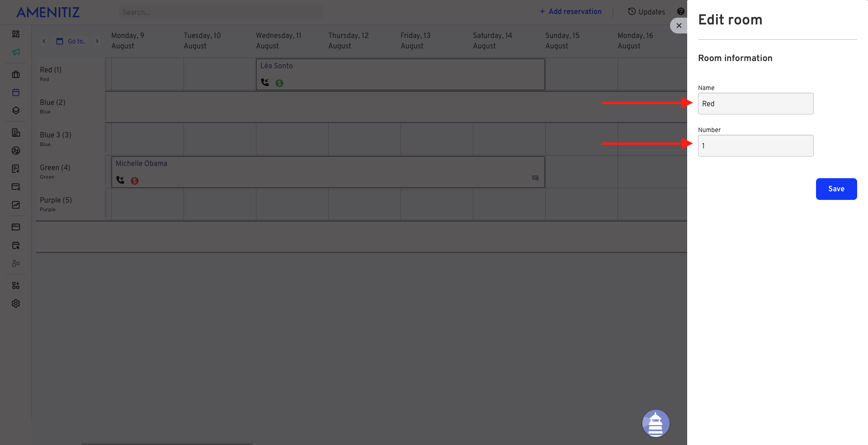Click the Monday, 16 August column header
This screenshot has height=445, width=868.
pos(635,41)
